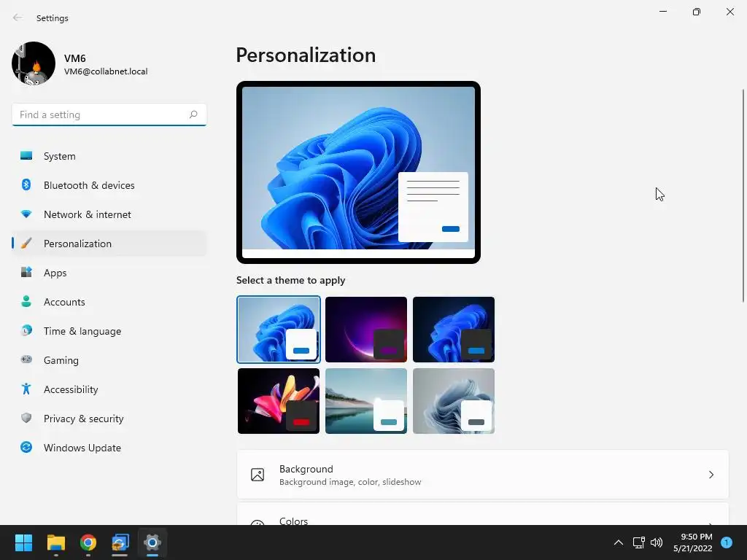Click the vertical scrollbar of Settings

point(743,195)
